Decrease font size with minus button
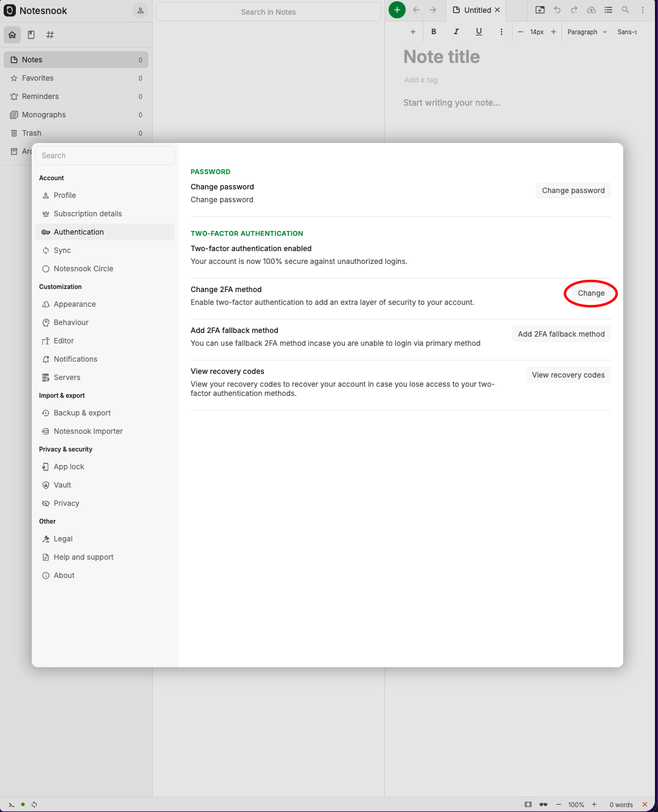Screen dimensions: 658x812 coord(521,32)
